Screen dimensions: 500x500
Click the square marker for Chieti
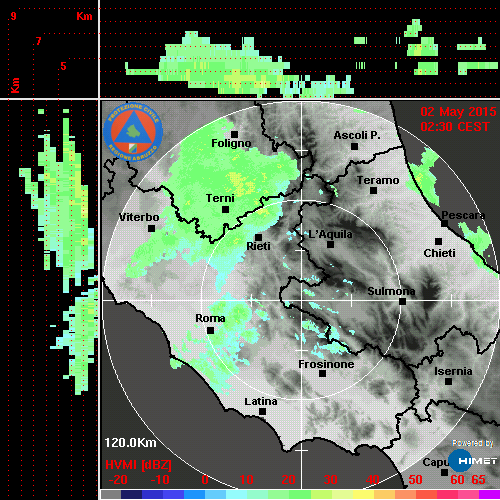439,241
